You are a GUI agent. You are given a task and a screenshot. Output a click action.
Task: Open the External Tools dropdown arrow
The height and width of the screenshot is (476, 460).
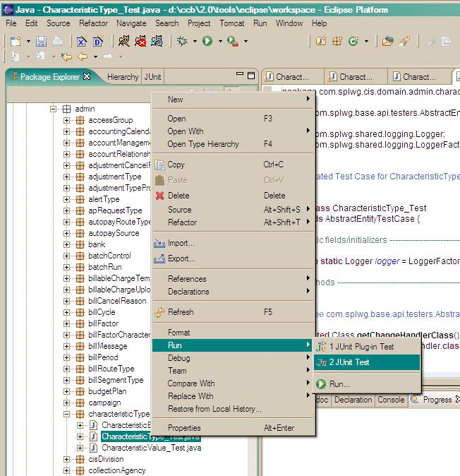246,41
